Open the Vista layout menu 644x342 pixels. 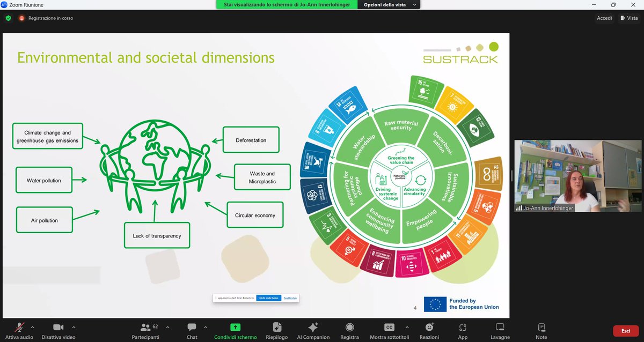tap(629, 18)
